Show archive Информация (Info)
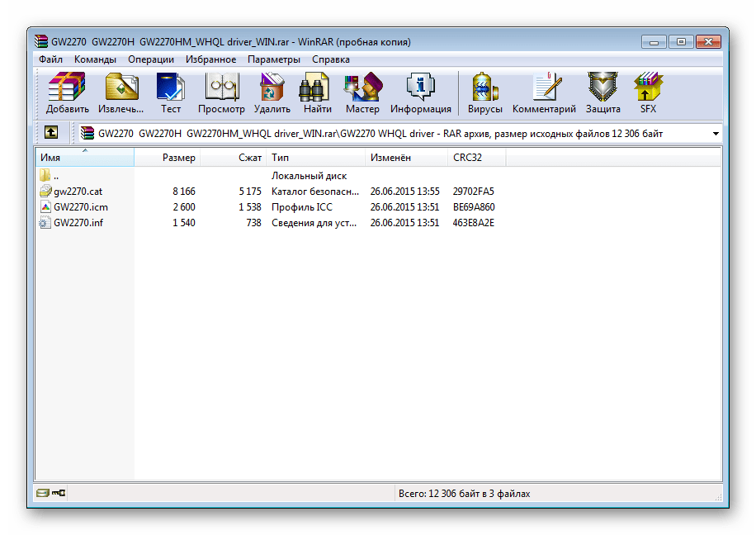 [x=420, y=92]
